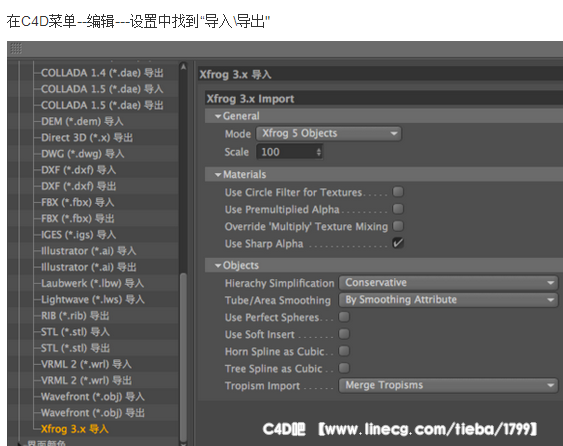
Task: Click the Scale stepper arrows
Action: [x=319, y=152]
